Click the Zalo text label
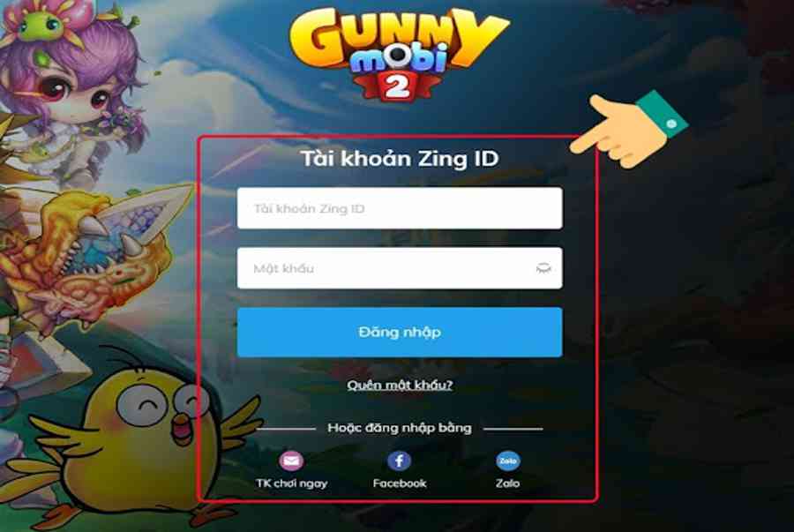Screen dimensions: 794x532 pyautogui.click(x=507, y=483)
